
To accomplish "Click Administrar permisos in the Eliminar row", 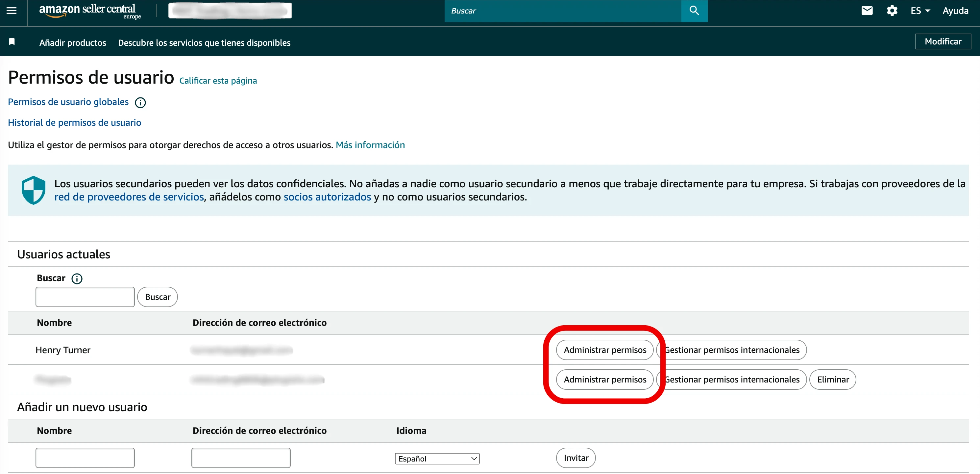I will coord(605,380).
